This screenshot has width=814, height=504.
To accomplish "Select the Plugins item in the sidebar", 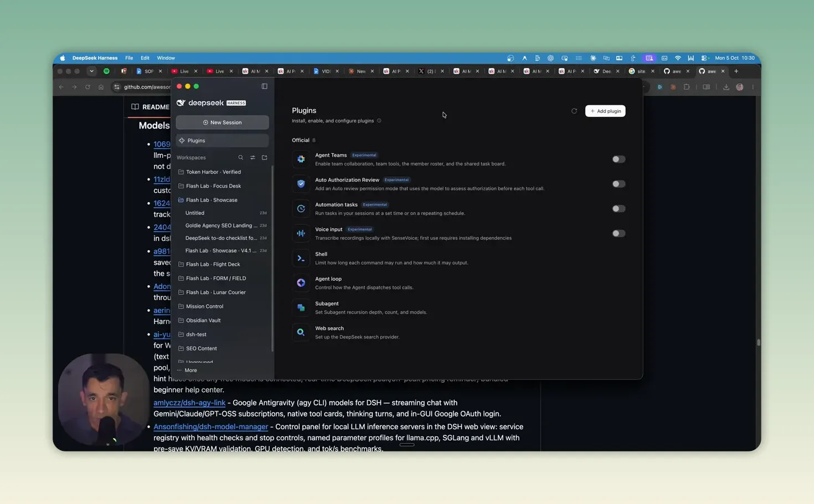I will click(x=222, y=141).
